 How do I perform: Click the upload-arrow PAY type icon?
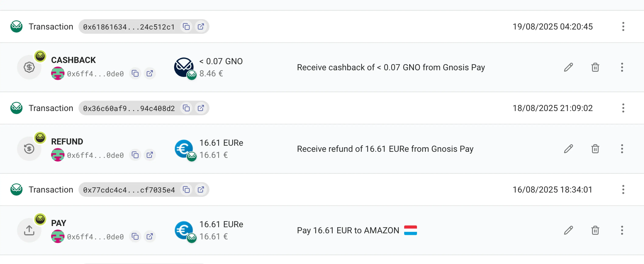pyautogui.click(x=29, y=230)
